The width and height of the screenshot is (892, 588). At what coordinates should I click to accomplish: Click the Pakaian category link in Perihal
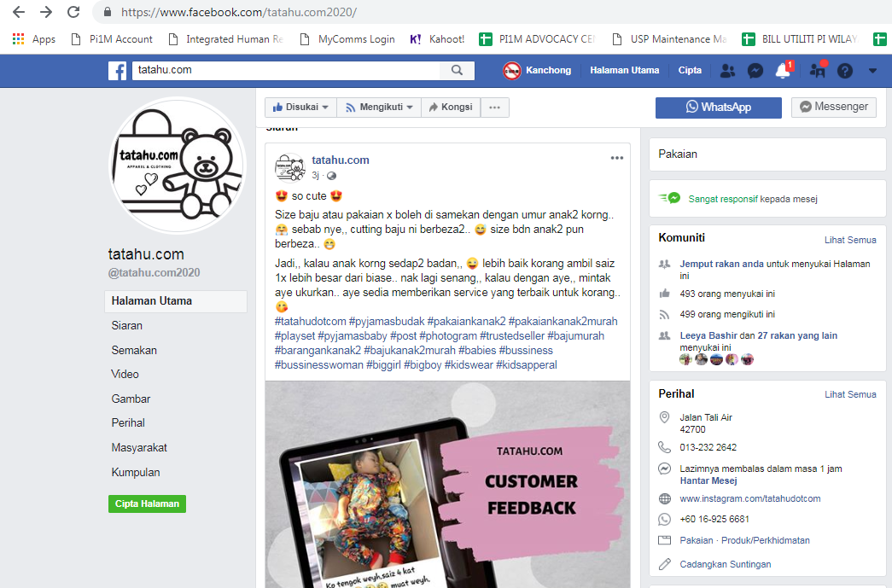pos(697,540)
